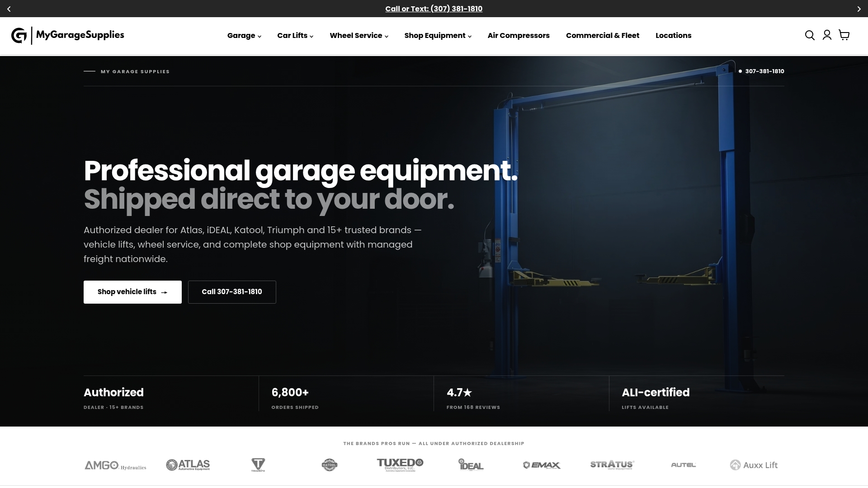The image size is (868, 488).
Task: Click the Triumph brand logo
Action: coord(258,465)
